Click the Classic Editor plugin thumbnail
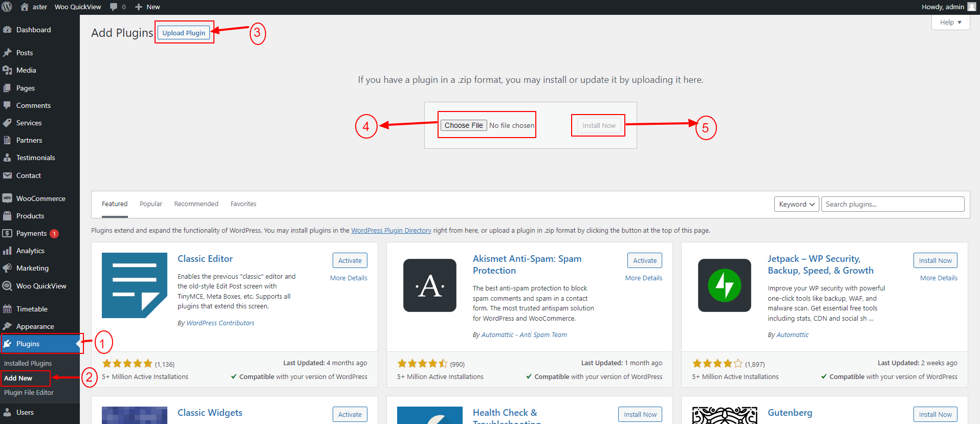 pyautogui.click(x=135, y=285)
